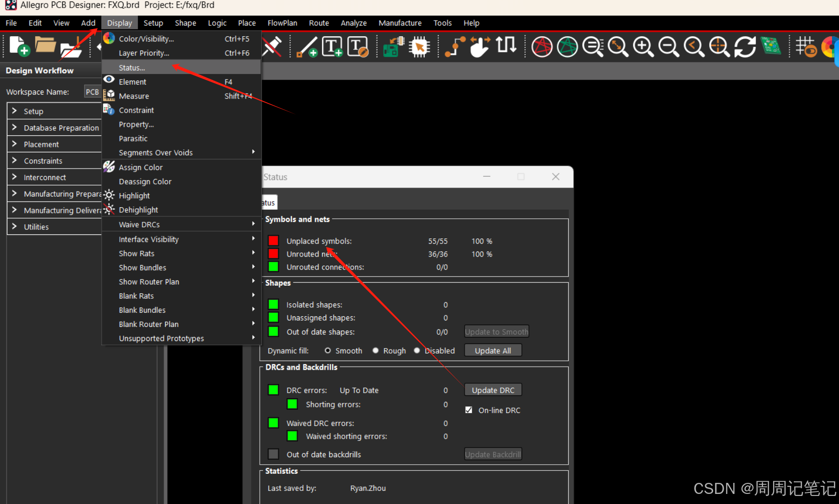839x504 pixels.
Task: Click the Zoom In magnifier icon
Action: coord(643,47)
